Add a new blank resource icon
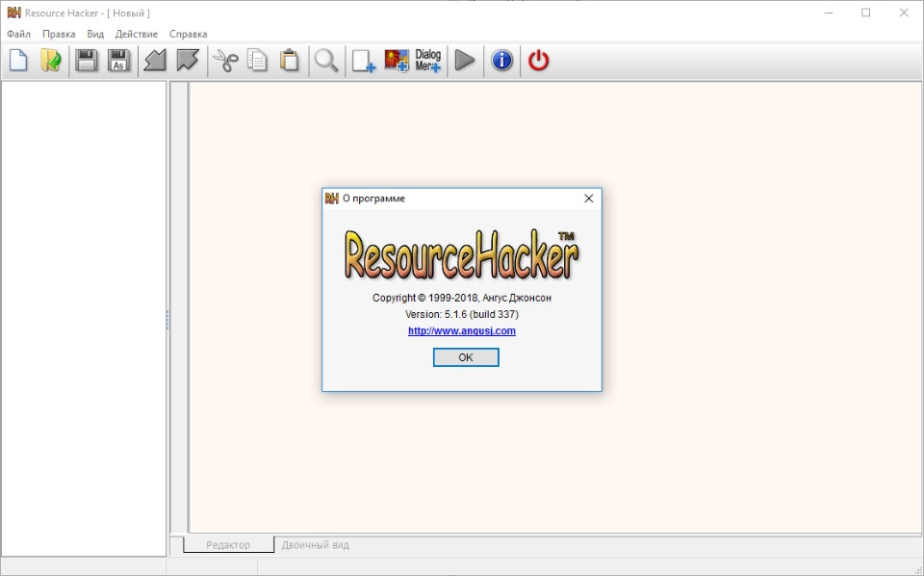This screenshot has width=924, height=576. click(x=364, y=61)
